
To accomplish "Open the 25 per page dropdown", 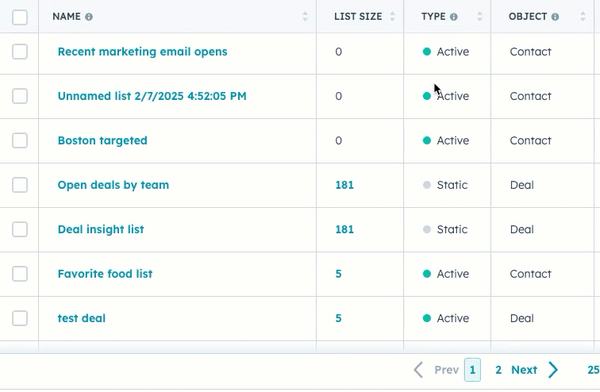I will coord(593,370).
